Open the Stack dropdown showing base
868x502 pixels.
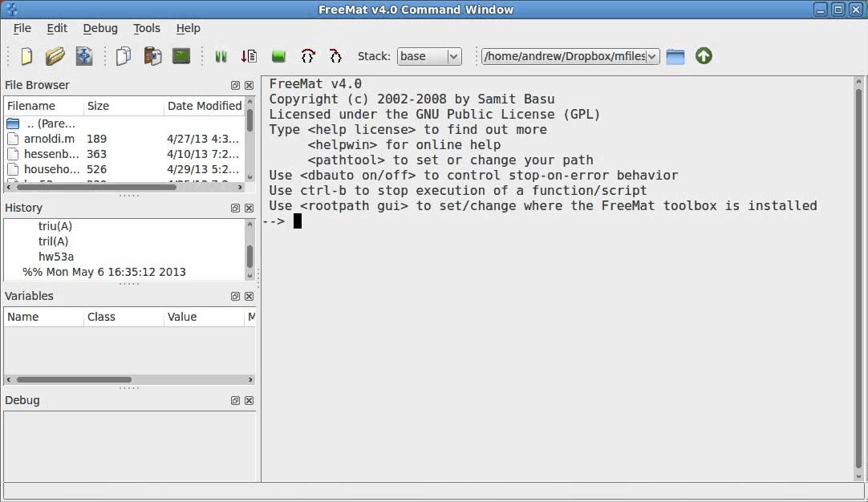click(429, 56)
